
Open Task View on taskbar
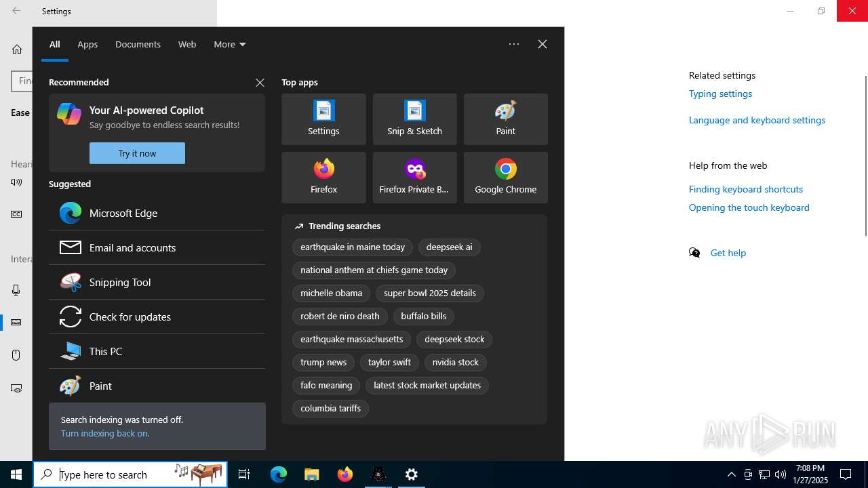click(244, 474)
